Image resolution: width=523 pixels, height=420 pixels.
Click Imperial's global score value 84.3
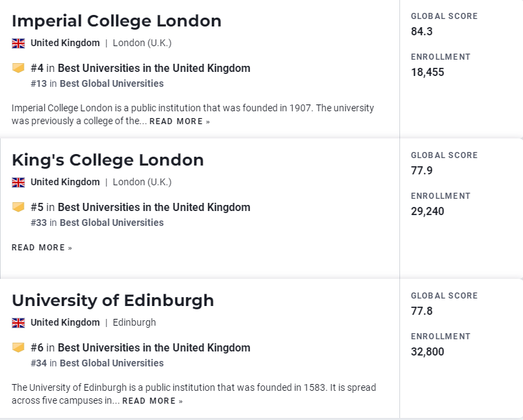coord(422,32)
